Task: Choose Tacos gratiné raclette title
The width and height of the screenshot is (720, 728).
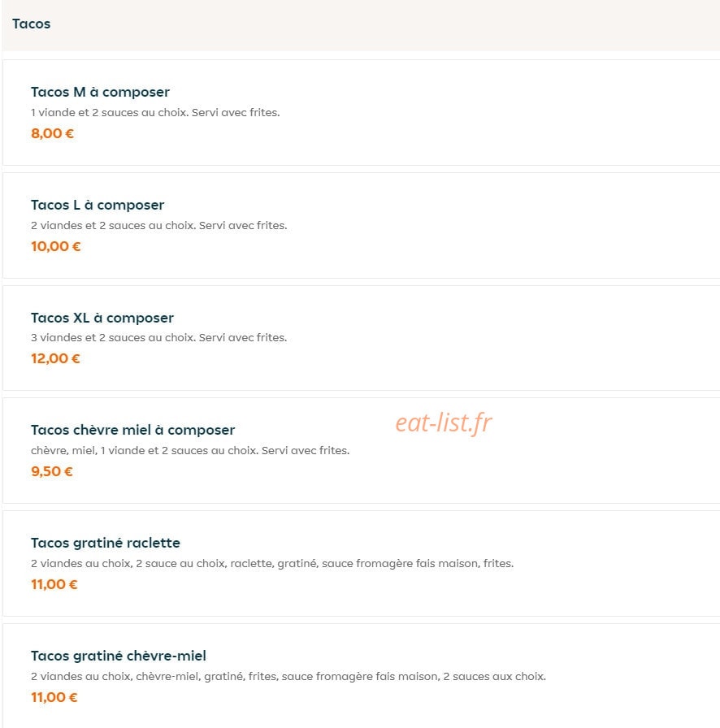Action: [x=106, y=543]
